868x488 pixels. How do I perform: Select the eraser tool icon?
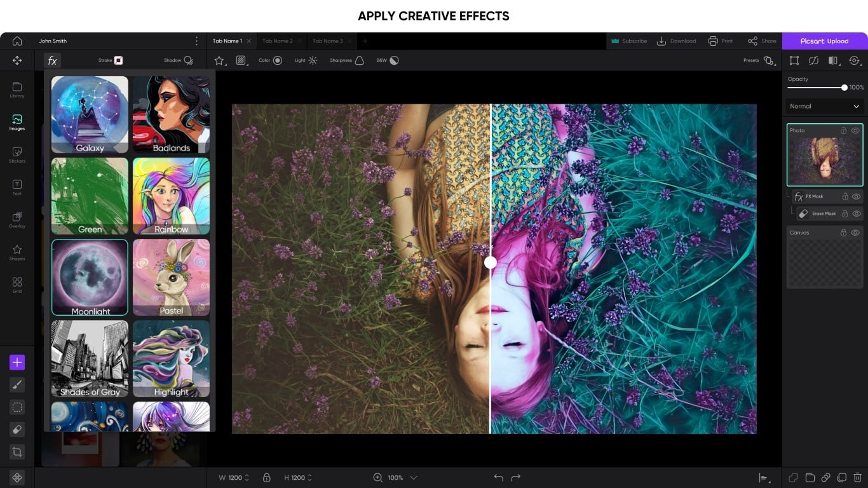tap(17, 430)
